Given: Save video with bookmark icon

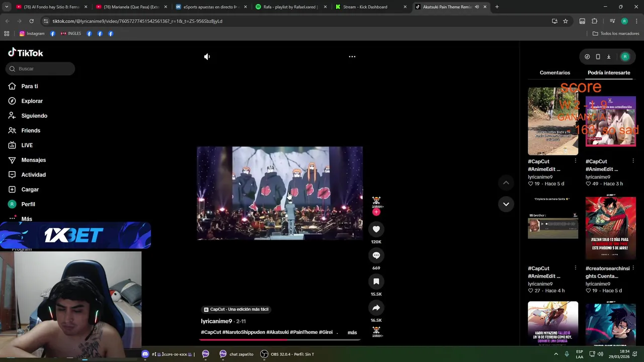Looking at the screenshot, I should tap(376, 282).
